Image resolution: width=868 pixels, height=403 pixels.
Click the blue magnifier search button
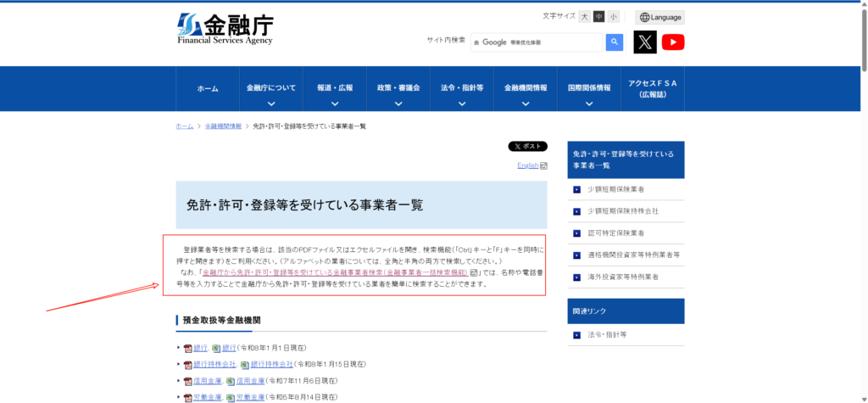615,42
